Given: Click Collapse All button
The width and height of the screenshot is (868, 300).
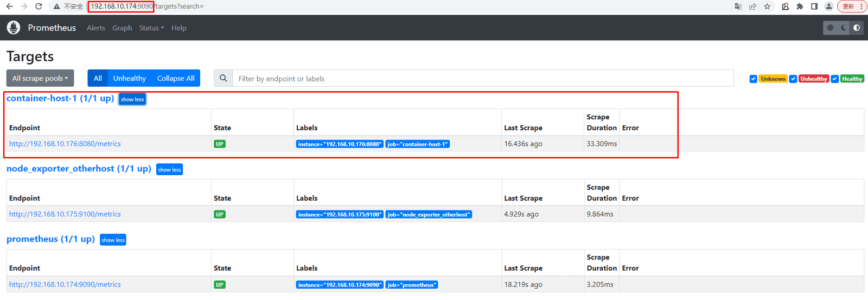Looking at the screenshot, I should pos(176,78).
